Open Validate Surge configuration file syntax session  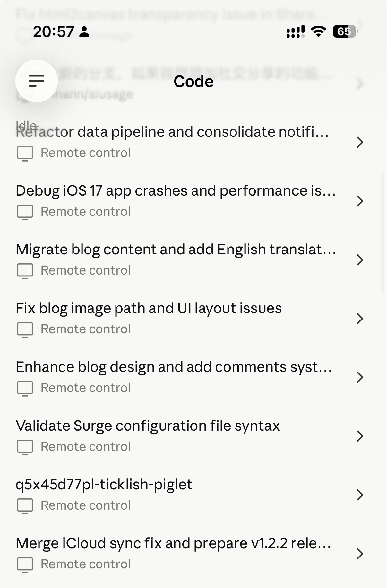point(148,426)
